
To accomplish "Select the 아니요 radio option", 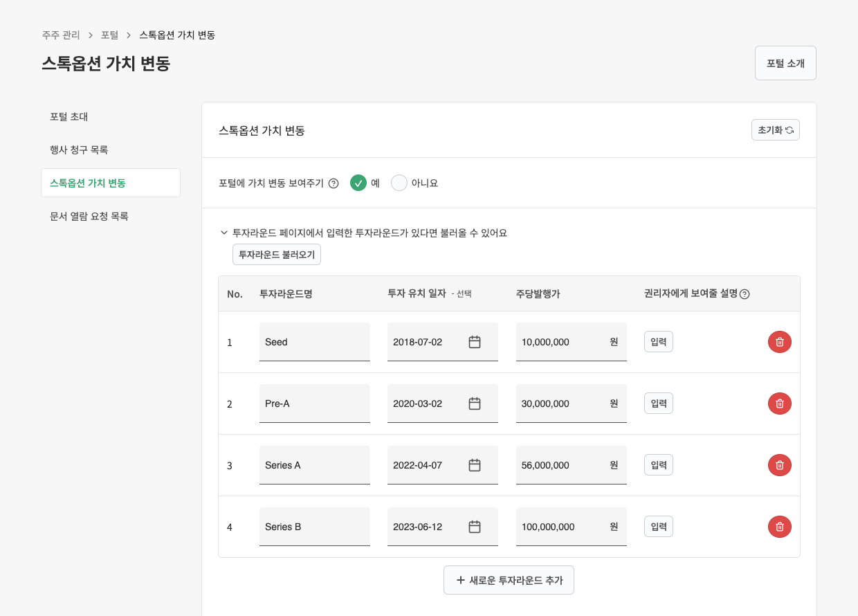I will (x=399, y=183).
